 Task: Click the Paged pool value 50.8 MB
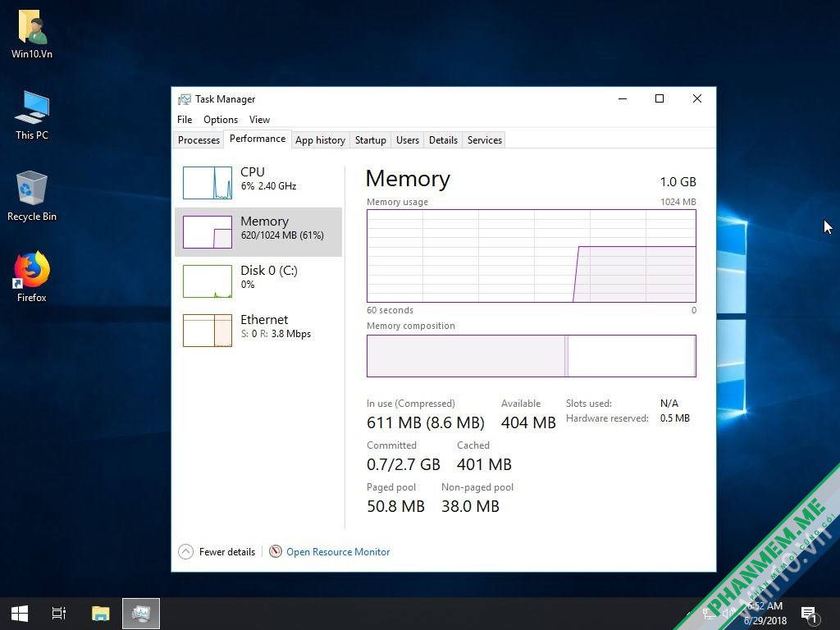(x=396, y=506)
